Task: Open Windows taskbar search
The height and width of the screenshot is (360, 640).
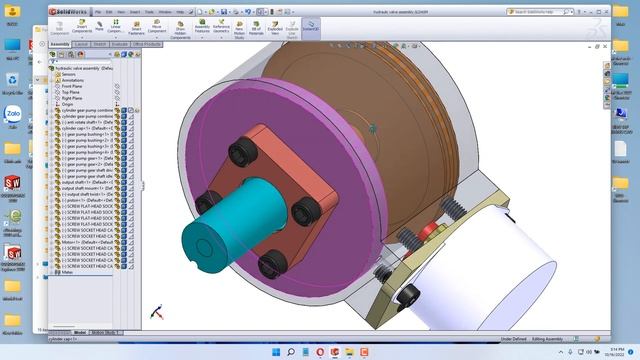Action: pos(291,352)
